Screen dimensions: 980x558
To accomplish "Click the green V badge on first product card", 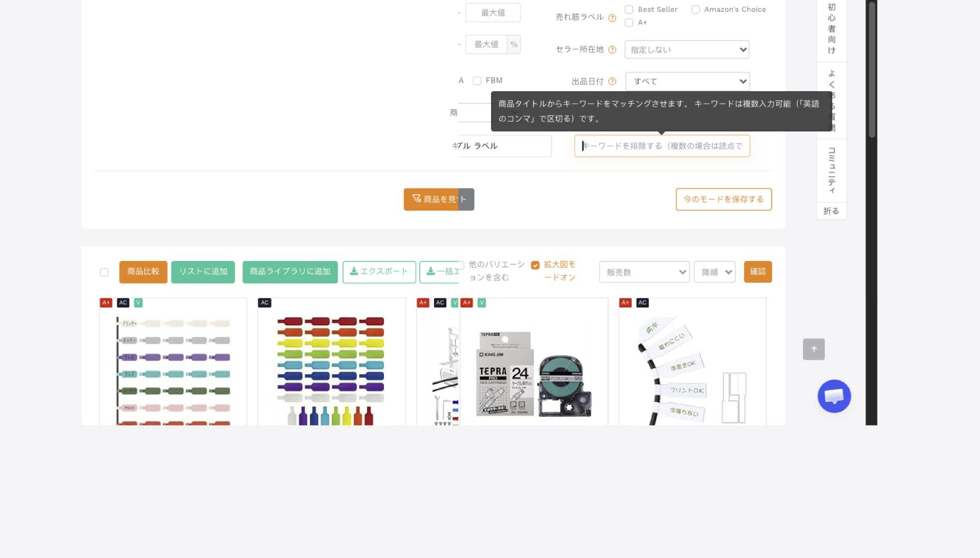I will [x=138, y=303].
